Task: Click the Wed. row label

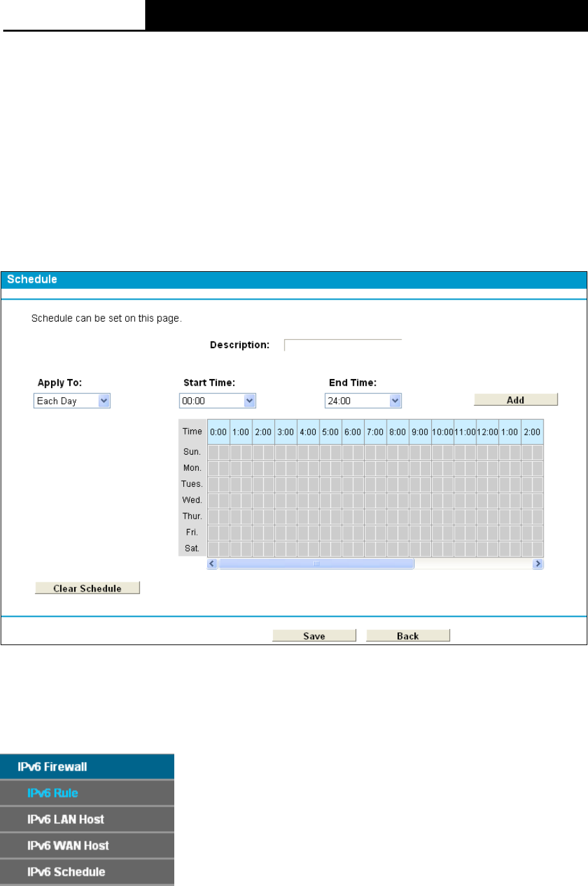Action: pyautogui.click(x=192, y=500)
